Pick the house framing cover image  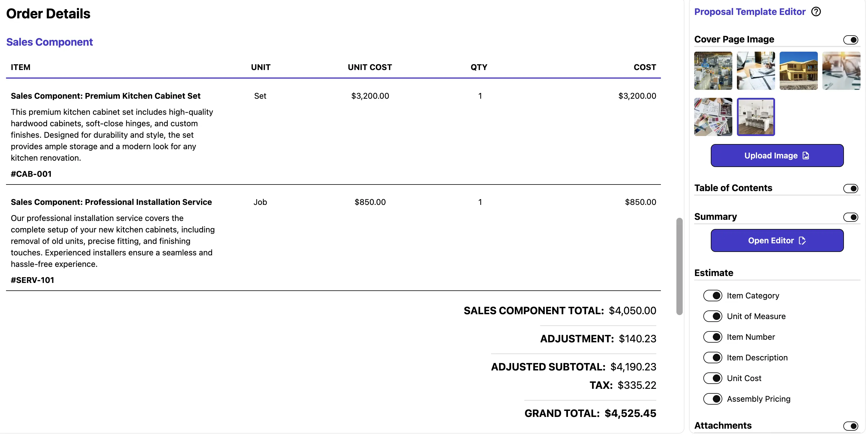pos(798,71)
